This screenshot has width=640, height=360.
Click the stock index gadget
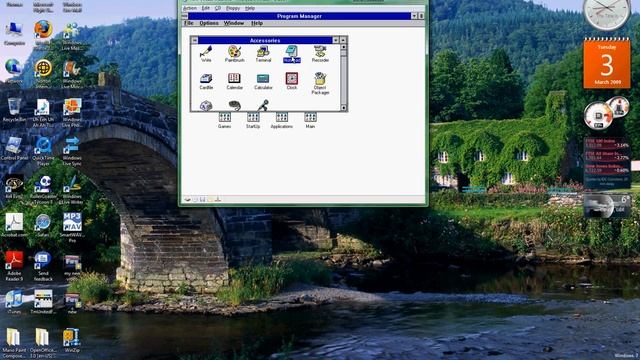point(607,163)
